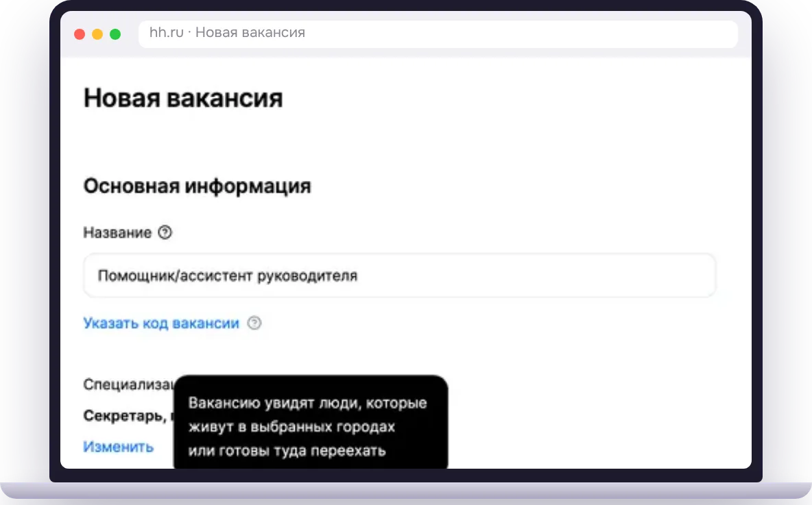Image resolution: width=812 pixels, height=505 pixels.
Task: Click the help icon next to Название
Action: point(165,232)
